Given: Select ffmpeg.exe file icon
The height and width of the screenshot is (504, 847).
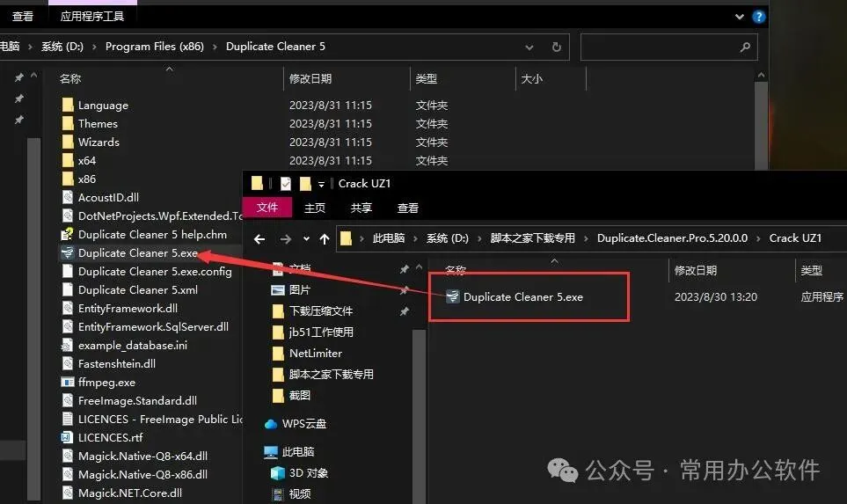Looking at the screenshot, I should click(x=68, y=382).
